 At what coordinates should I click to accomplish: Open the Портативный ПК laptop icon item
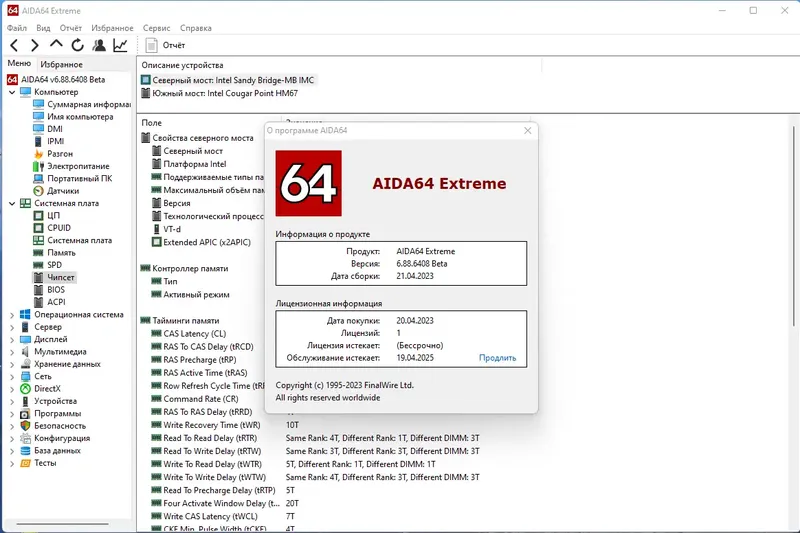38,179
